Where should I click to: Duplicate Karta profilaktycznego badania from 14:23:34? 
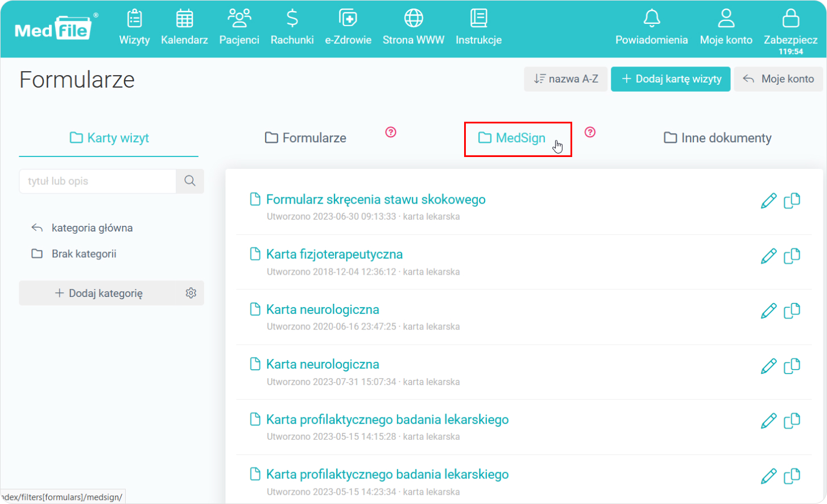coord(792,476)
